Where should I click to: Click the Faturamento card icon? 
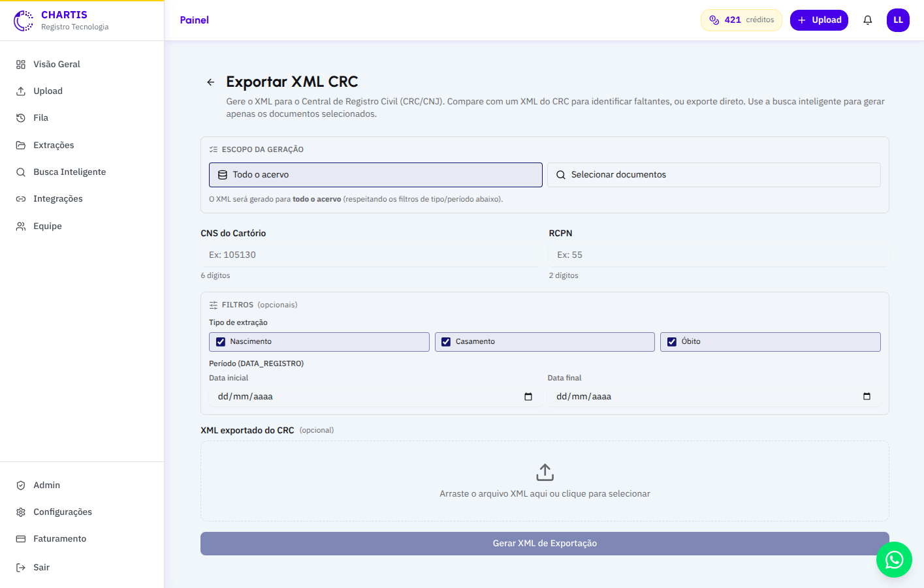point(21,539)
